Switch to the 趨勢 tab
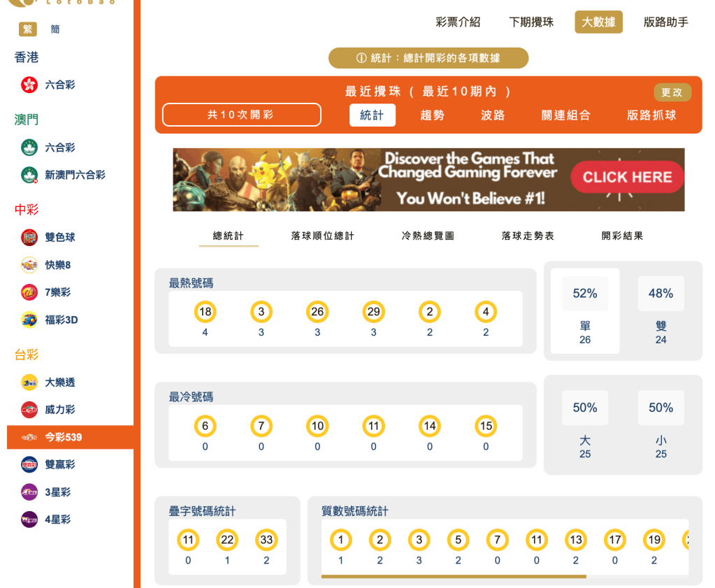 (433, 115)
